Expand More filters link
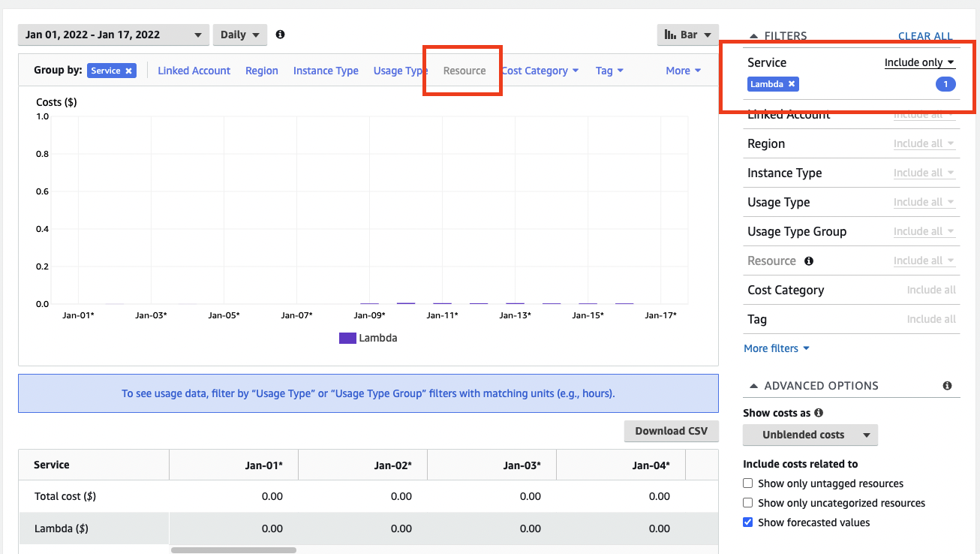This screenshot has width=980, height=554. [777, 348]
